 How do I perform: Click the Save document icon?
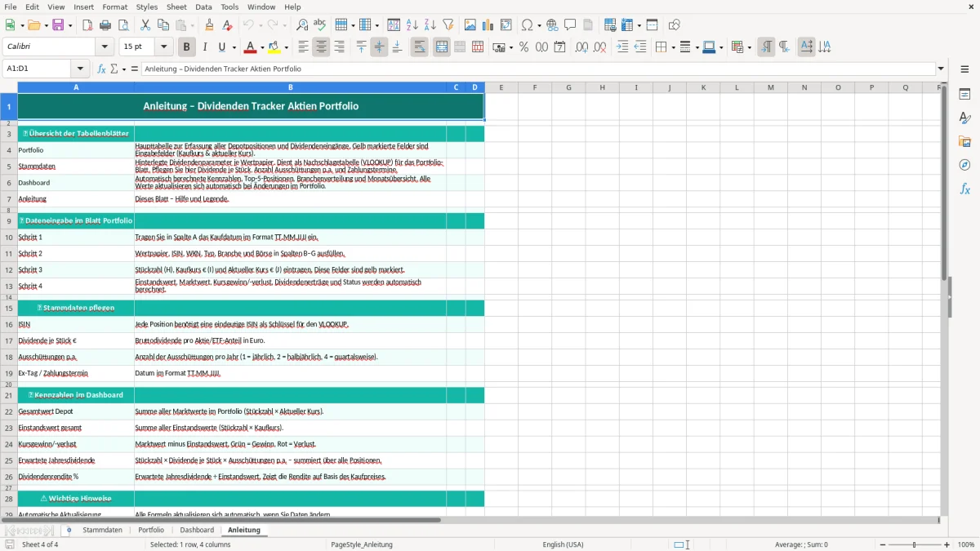tap(59, 25)
